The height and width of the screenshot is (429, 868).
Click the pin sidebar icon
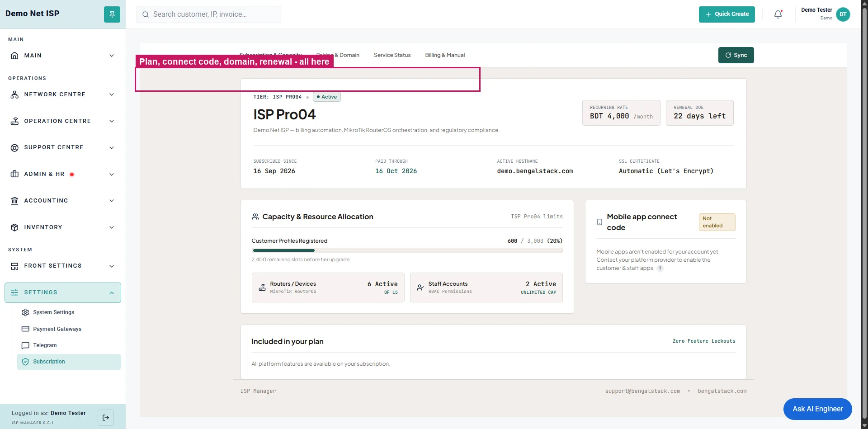112,14
